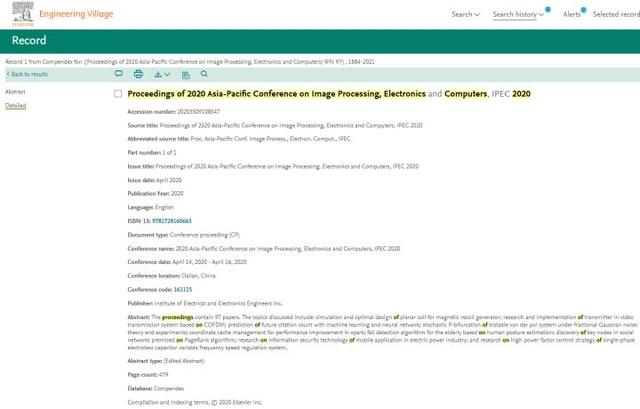Viewport: 640px width, 409px height.
Task: Click the Compilation and indexing terms copyright text
Action: tap(195, 402)
